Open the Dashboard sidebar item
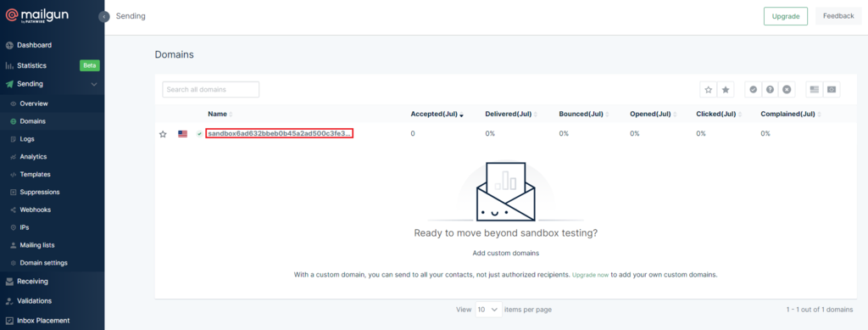Image resolution: width=868 pixels, height=330 pixels. click(x=34, y=45)
